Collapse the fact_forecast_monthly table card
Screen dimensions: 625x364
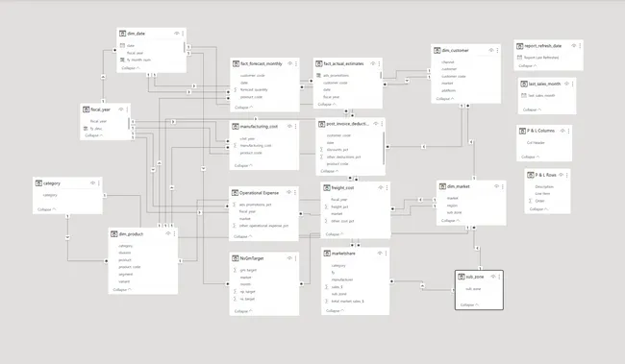pyautogui.click(x=243, y=108)
